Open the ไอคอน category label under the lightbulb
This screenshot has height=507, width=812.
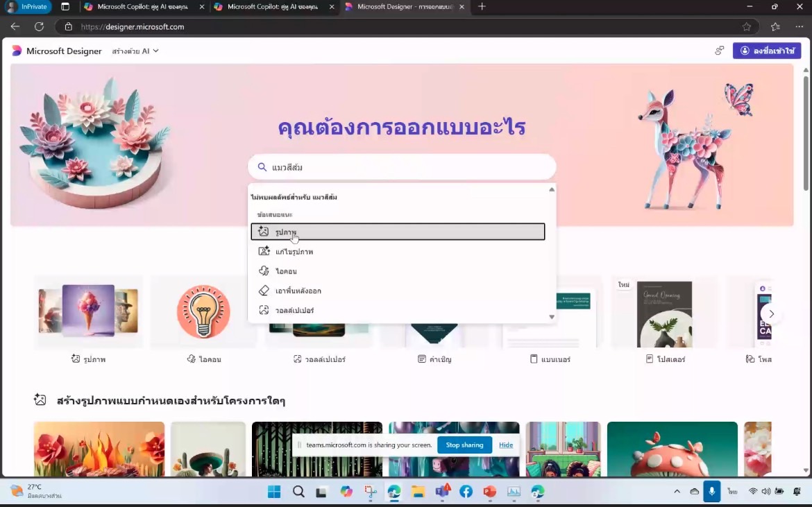click(204, 359)
